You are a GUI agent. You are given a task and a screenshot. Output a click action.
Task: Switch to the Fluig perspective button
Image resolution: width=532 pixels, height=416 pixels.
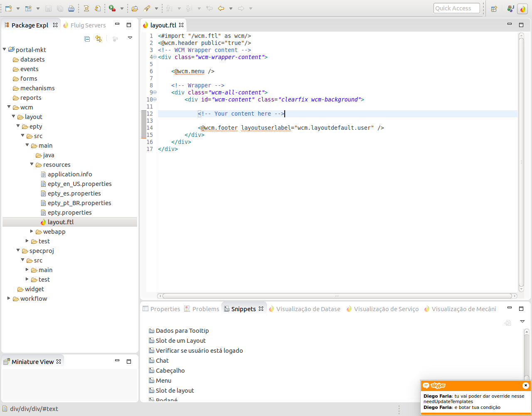pos(522,8)
